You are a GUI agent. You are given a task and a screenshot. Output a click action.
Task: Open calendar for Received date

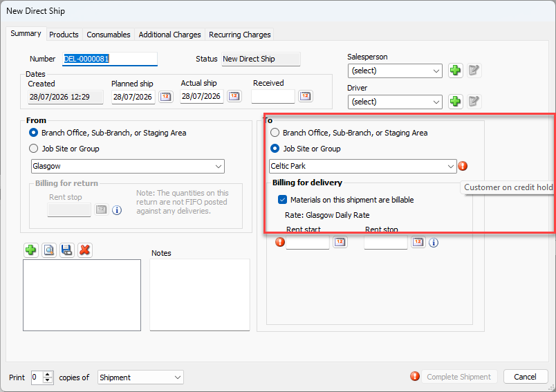pyautogui.click(x=305, y=96)
